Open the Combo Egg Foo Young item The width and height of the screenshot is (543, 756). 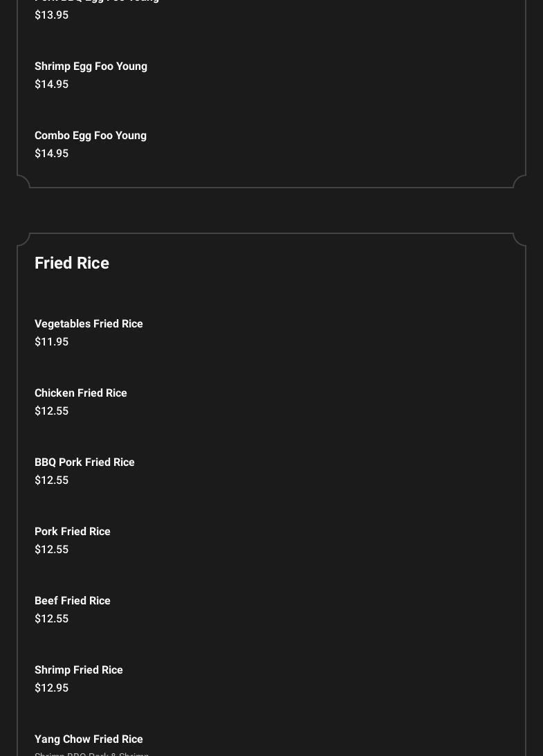(91, 136)
